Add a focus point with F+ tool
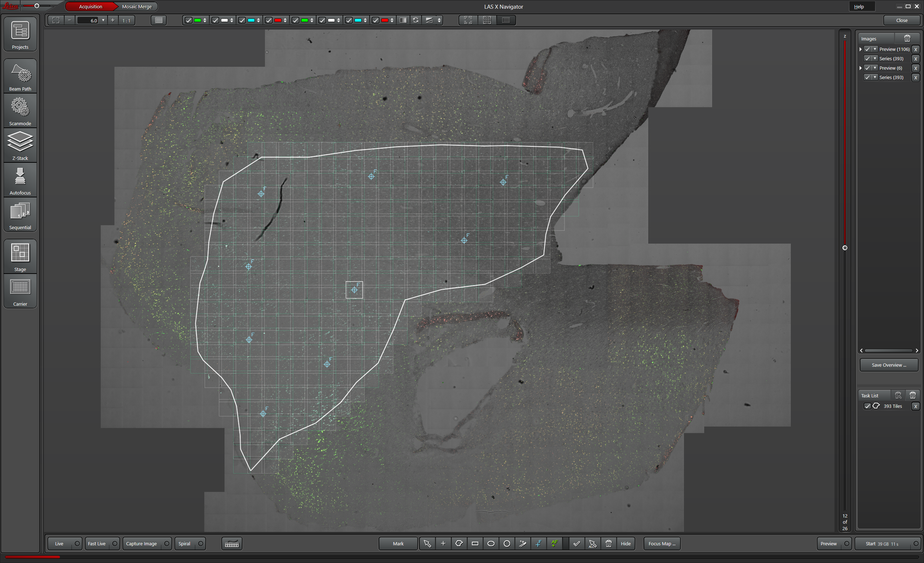This screenshot has height=563, width=924. coord(539,544)
